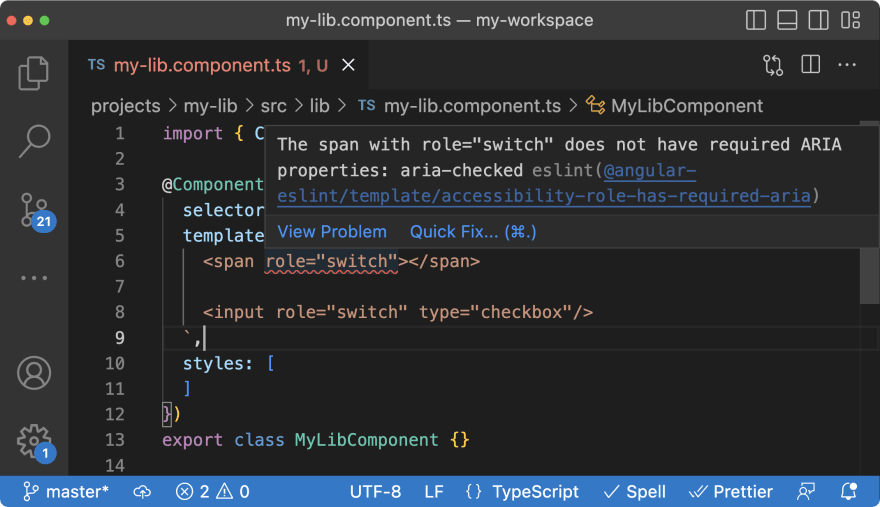Close the my-lib.component.ts tab
Screen dimensions: 880x507
(349, 65)
